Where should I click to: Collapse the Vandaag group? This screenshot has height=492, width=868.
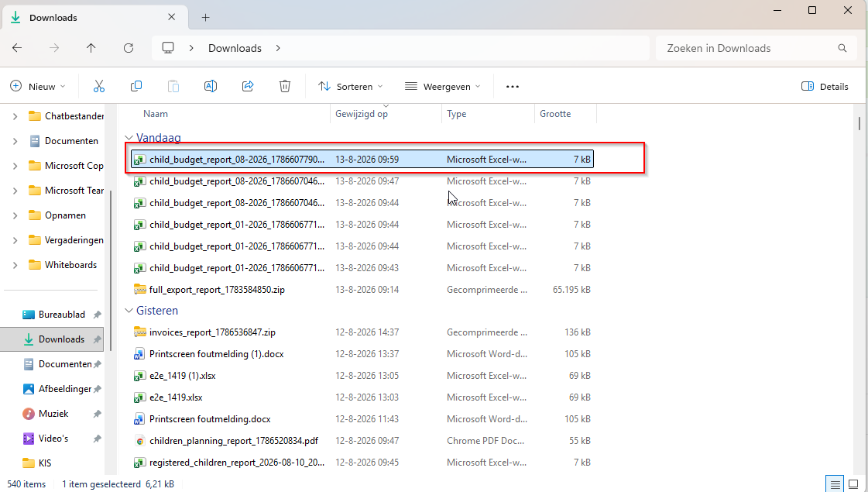[129, 138]
